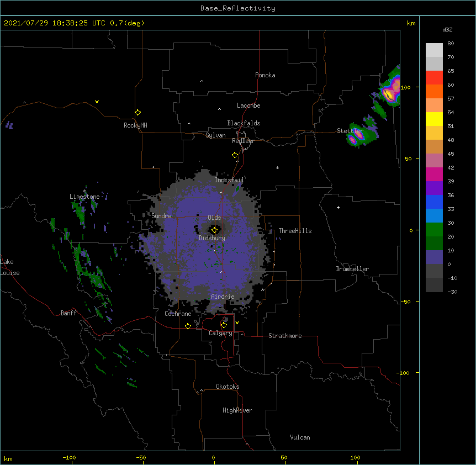Click the Vulcan label
Screen dimensions: 476x465
pyautogui.click(x=300, y=437)
